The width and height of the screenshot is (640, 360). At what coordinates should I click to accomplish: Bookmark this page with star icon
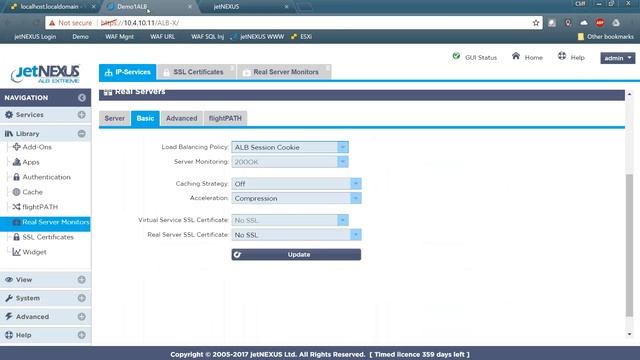536,23
